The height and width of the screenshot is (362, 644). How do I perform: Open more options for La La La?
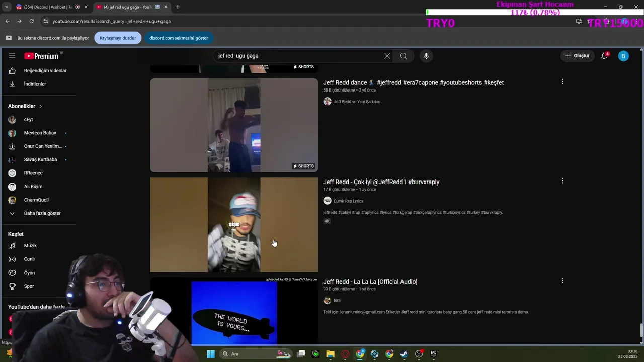click(562, 281)
